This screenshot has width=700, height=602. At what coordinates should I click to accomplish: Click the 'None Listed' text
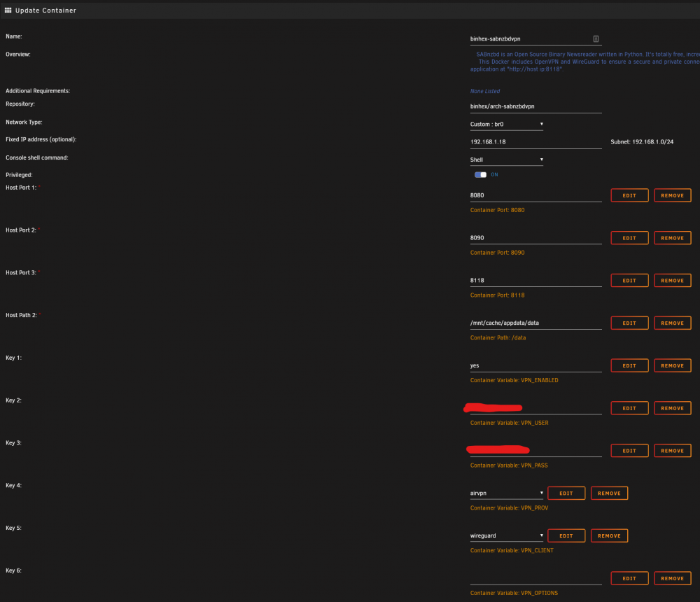point(485,91)
